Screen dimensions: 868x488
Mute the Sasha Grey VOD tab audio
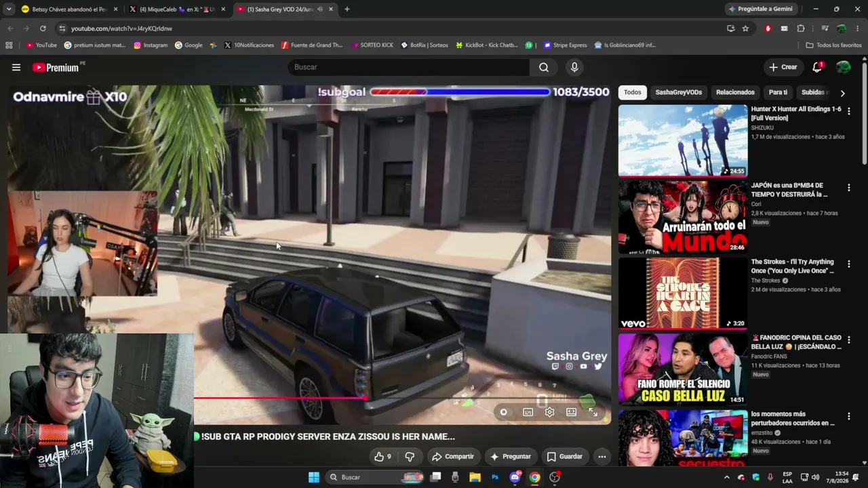pyautogui.click(x=321, y=9)
